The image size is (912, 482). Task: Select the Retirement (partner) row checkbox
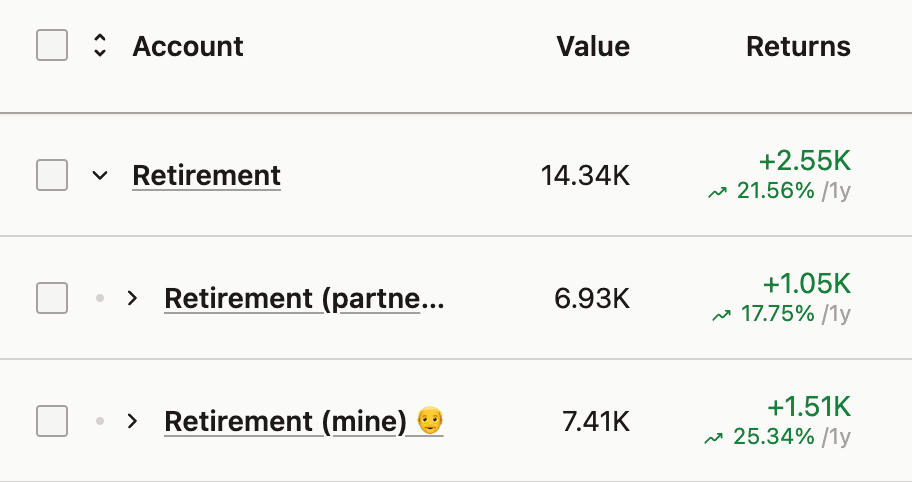point(52,298)
